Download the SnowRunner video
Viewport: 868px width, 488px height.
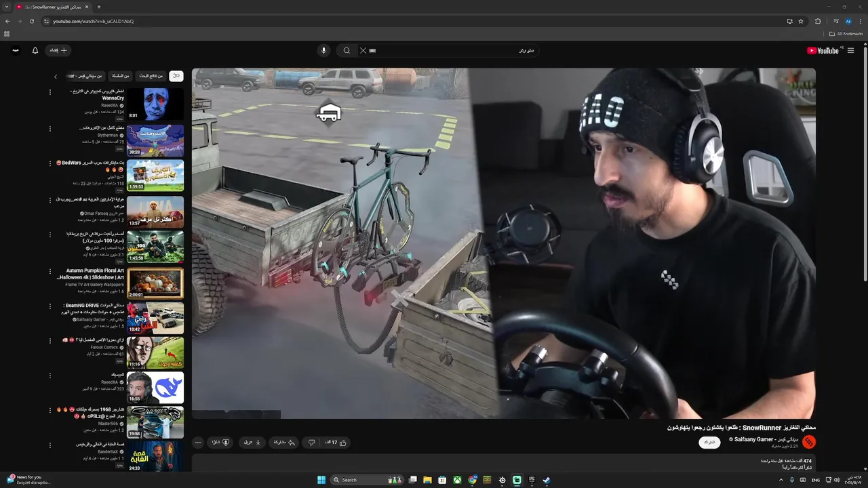[x=252, y=442]
